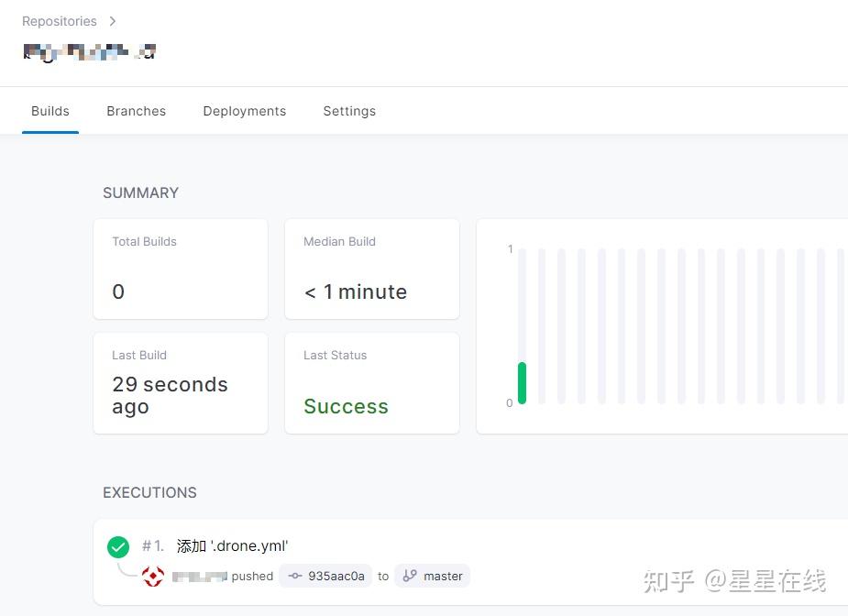Click the commit icon beside 935aac0a
The height and width of the screenshot is (616, 848).
295,576
